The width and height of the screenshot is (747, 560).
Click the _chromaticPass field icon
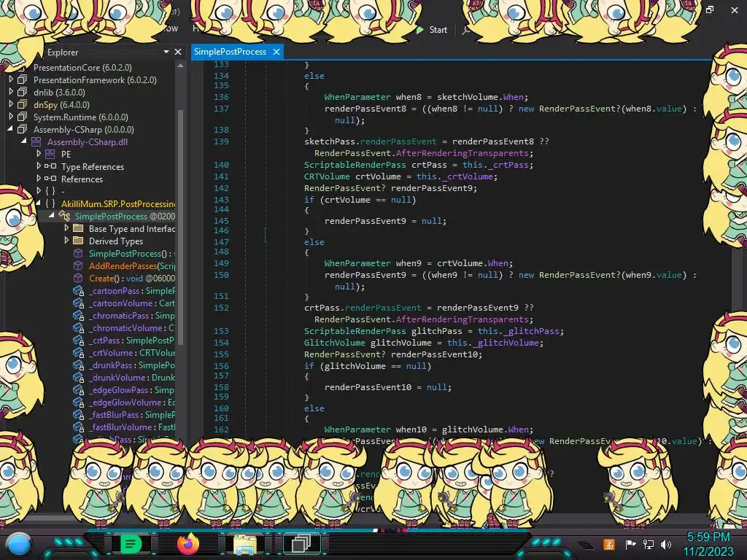[78, 315]
